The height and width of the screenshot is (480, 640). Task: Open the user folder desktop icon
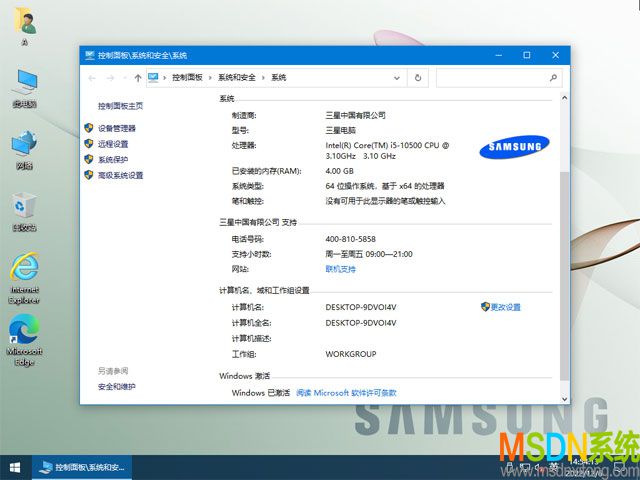tap(25, 26)
